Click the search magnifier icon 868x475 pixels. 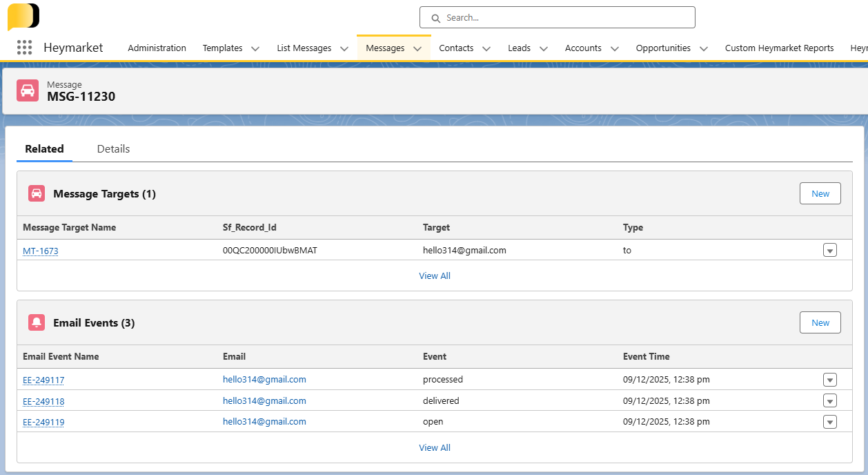coord(435,18)
